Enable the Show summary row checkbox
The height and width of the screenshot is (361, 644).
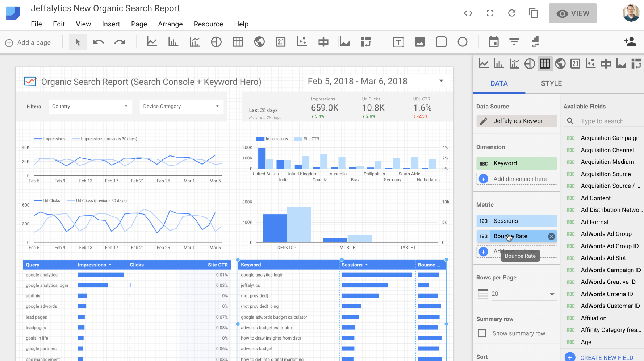482,333
